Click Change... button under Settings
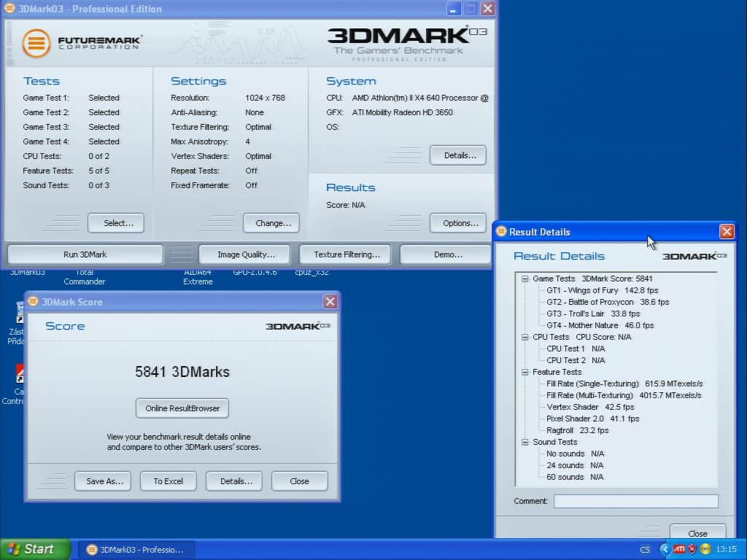Image resolution: width=747 pixels, height=560 pixels. (271, 223)
